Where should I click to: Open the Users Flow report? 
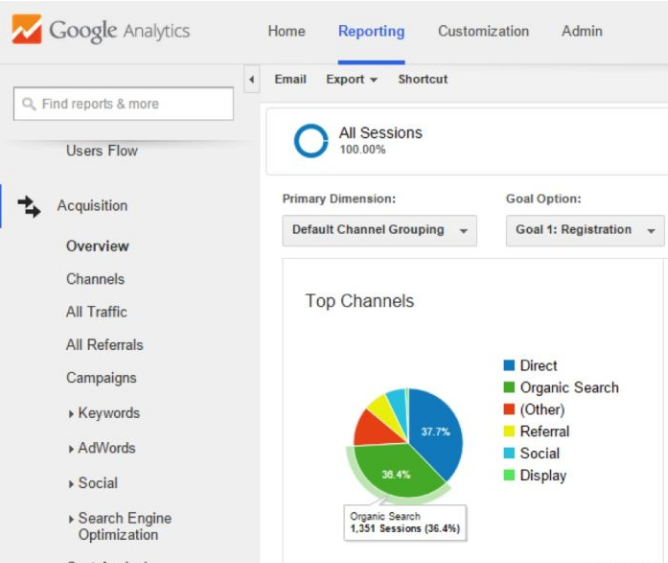[102, 151]
